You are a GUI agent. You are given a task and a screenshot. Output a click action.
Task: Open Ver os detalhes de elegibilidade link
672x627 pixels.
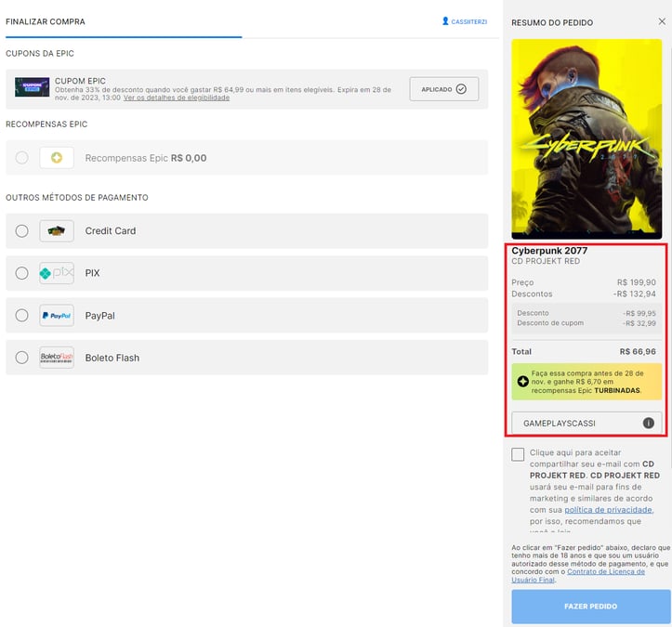coord(177,98)
